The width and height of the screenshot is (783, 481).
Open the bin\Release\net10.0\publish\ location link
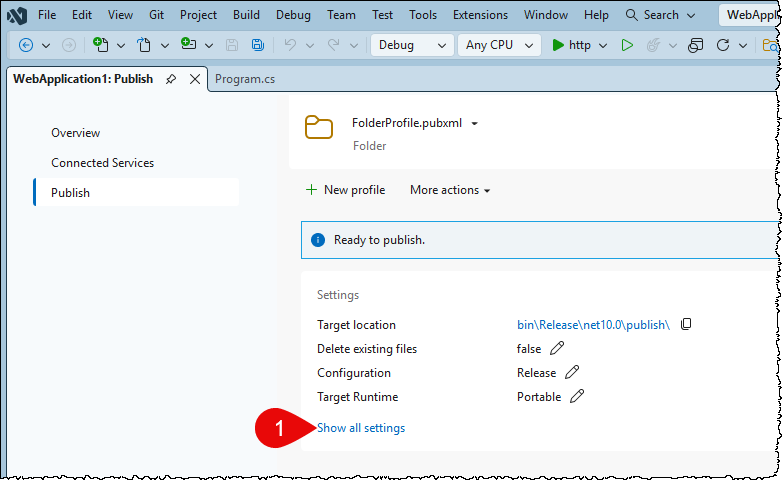593,325
